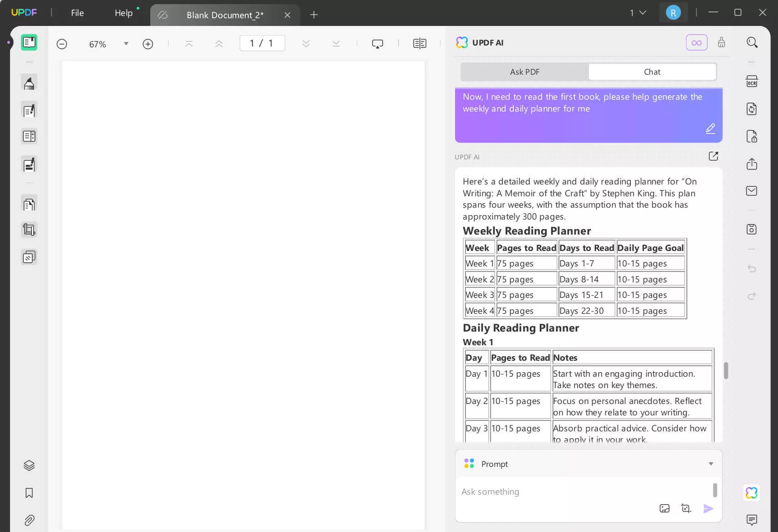
Task: Go to the first page arrow
Action: pos(189,44)
